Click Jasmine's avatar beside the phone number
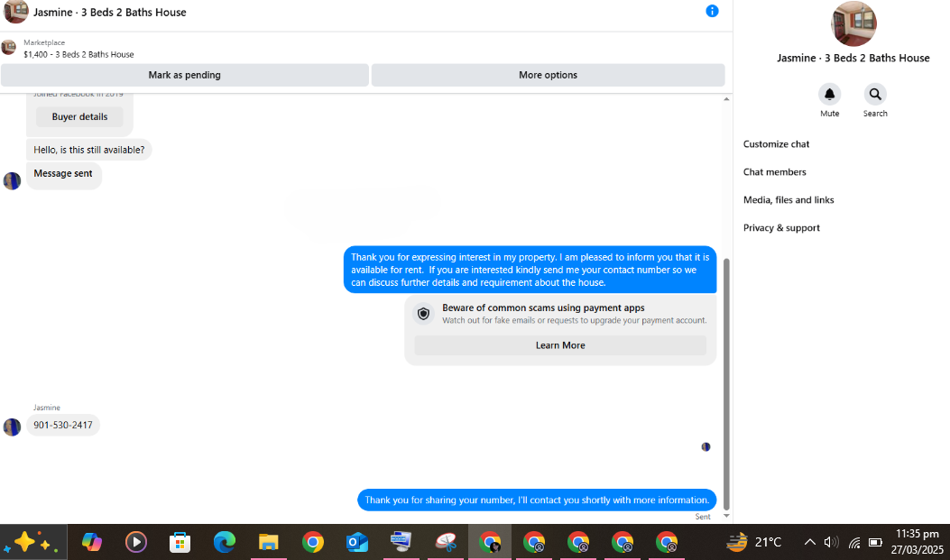This screenshot has width=950, height=560. (12, 427)
